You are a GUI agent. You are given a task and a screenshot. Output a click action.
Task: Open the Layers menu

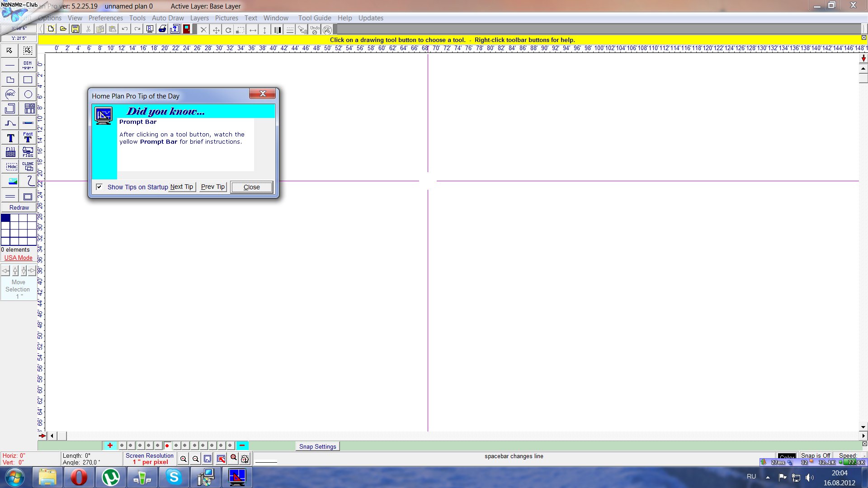pyautogui.click(x=199, y=18)
